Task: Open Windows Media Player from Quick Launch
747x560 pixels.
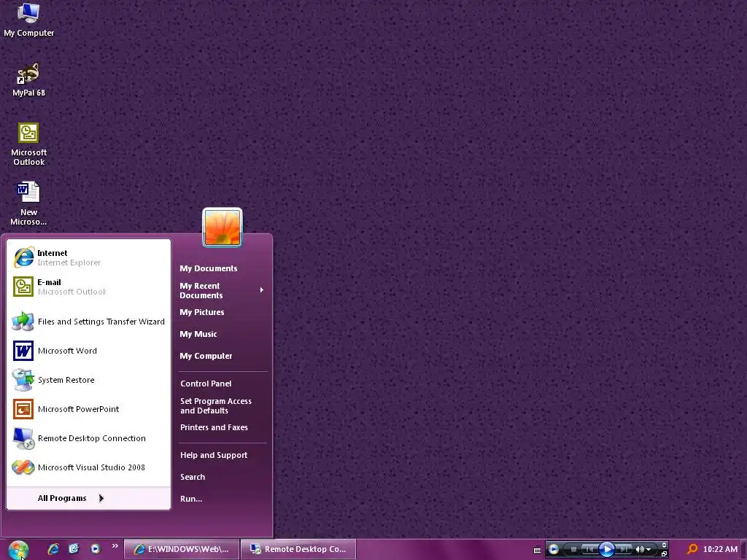Action: (96, 549)
